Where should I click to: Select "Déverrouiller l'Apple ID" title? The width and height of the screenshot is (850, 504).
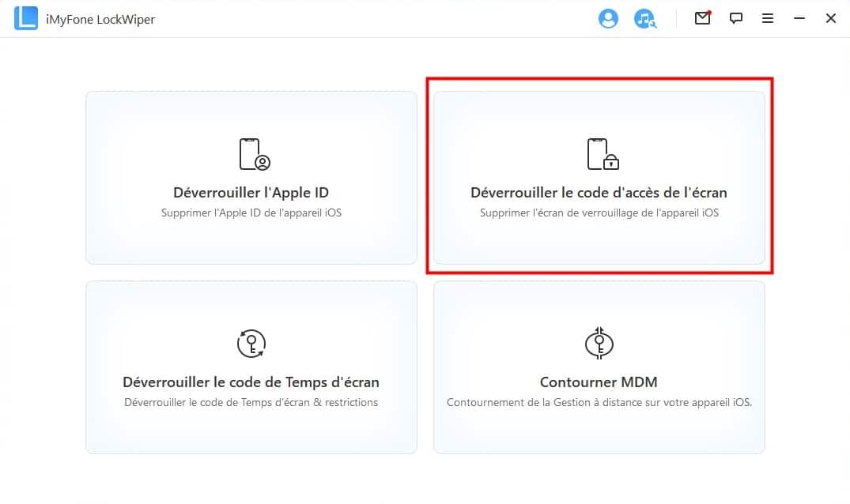click(251, 193)
